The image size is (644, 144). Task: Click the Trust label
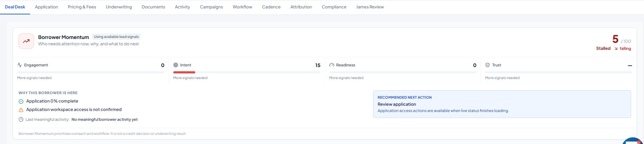(497, 65)
